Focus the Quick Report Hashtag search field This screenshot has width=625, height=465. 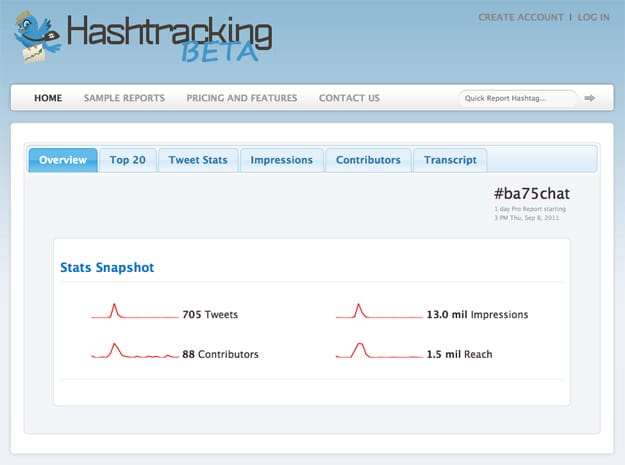[517, 98]
